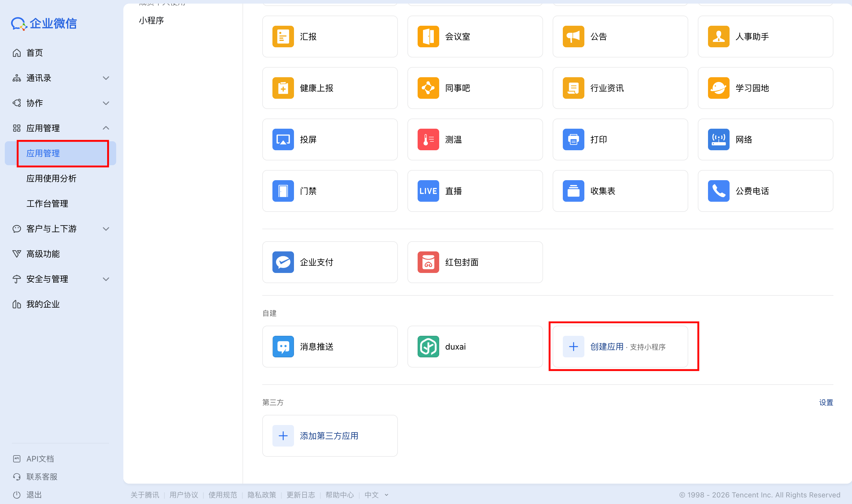Switch to the 小程序 tab

point(151,20)
